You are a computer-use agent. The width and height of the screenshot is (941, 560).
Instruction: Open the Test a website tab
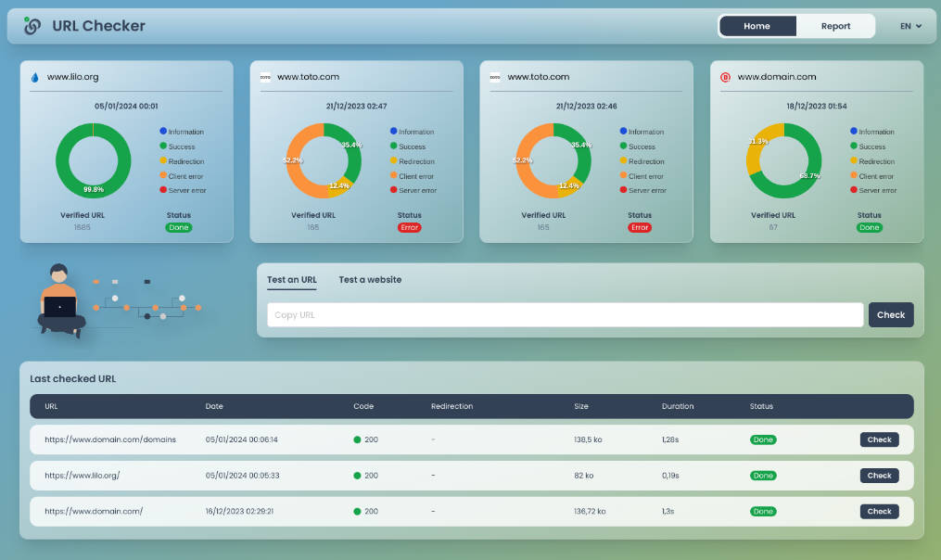pyautogui.click(x=370, y=280)
